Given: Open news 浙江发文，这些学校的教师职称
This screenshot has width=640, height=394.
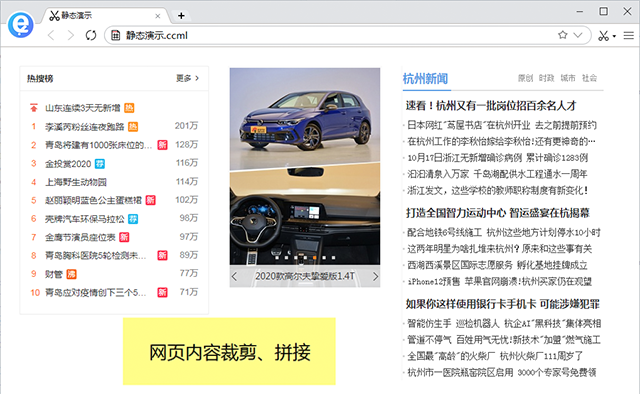Looking at the screenshot, I should 498,190.
